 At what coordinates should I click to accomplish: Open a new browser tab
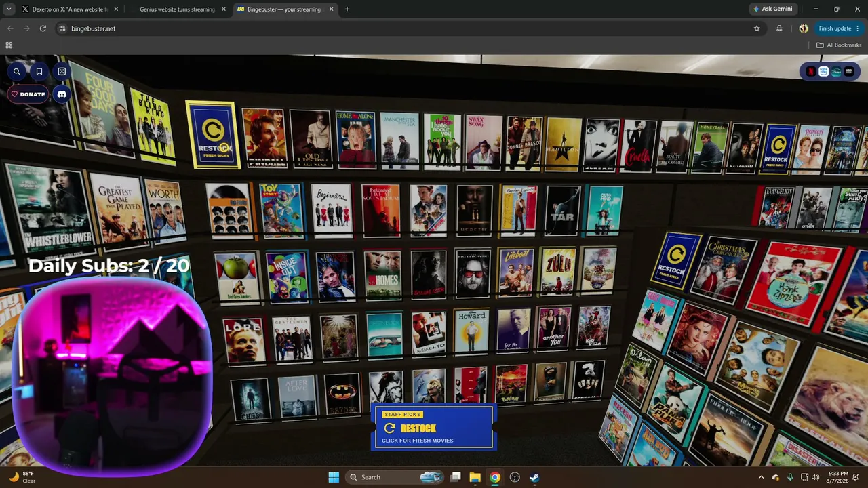click(x=347, y=9)
